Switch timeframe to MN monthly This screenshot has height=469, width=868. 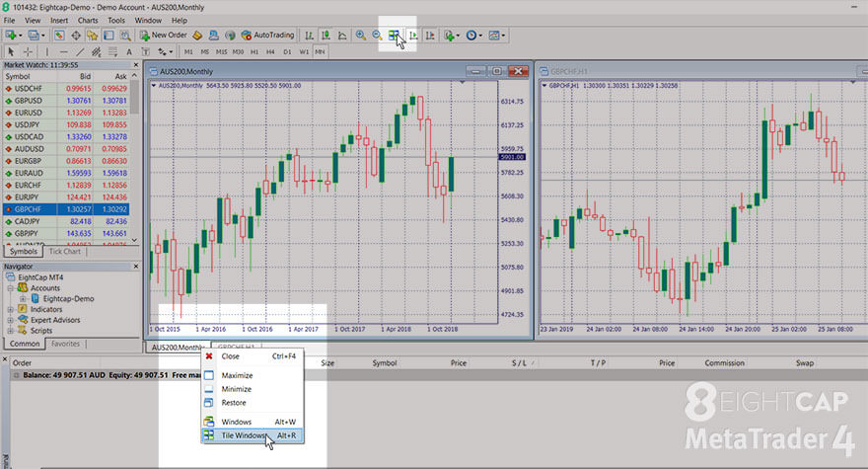coord(320,52)
